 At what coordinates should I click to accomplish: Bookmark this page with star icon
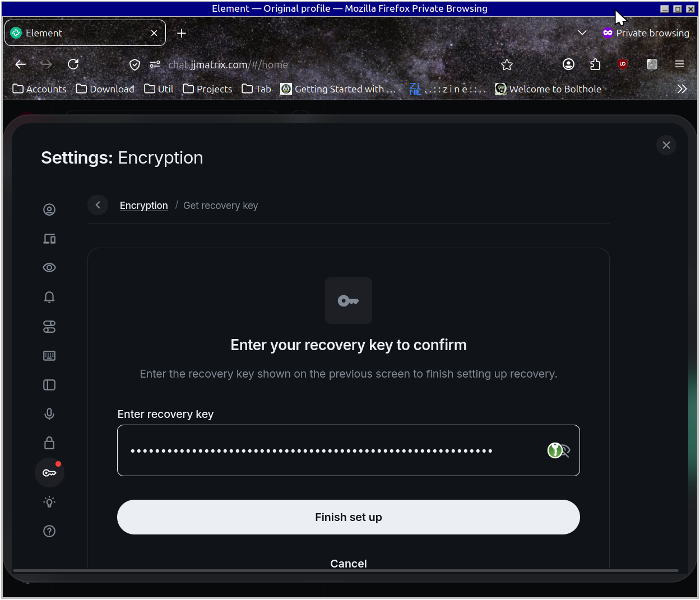[507, 64]
